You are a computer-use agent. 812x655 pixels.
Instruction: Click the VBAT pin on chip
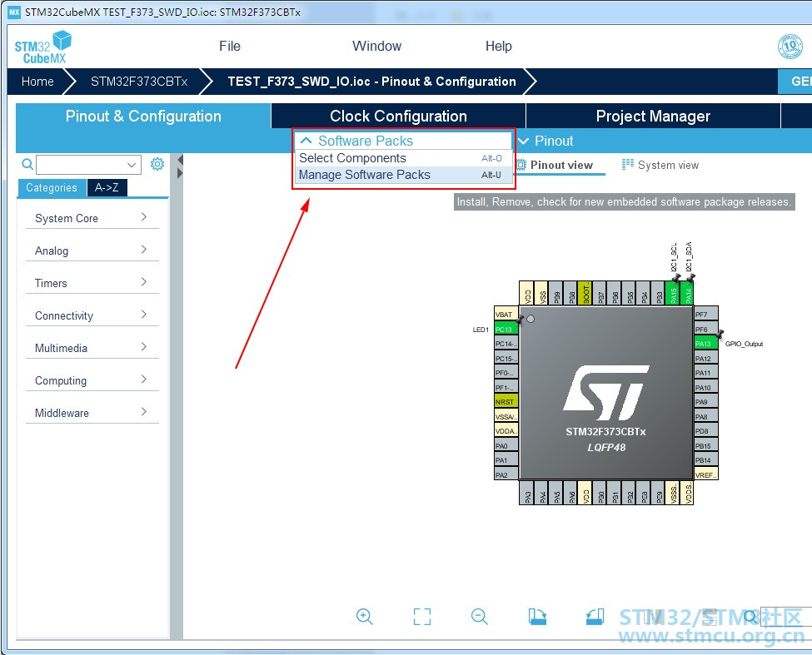pyautogui.click(x=506, y=315)
